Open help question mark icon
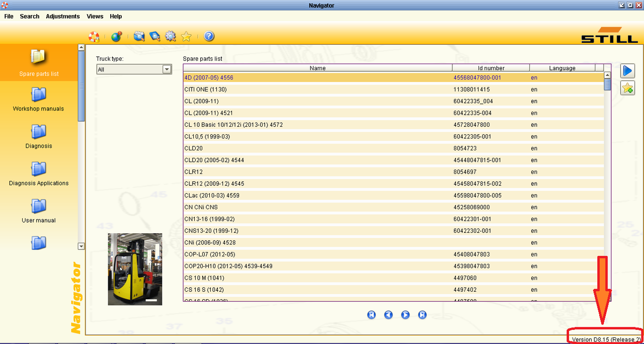The width and height of the screenshot is (644, 344). pos(209,36)
